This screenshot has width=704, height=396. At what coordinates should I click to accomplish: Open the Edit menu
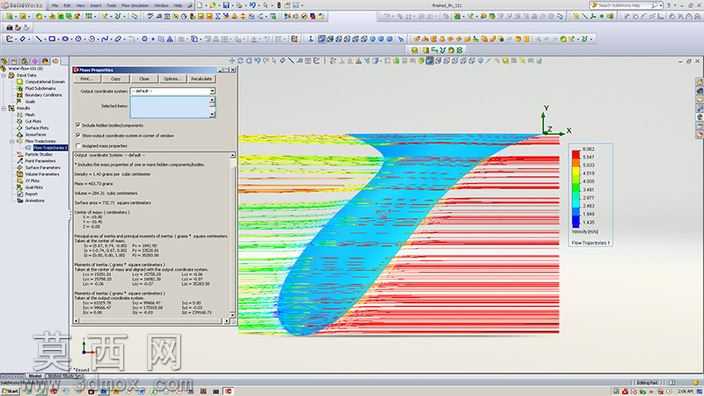[x=68, y=5]
